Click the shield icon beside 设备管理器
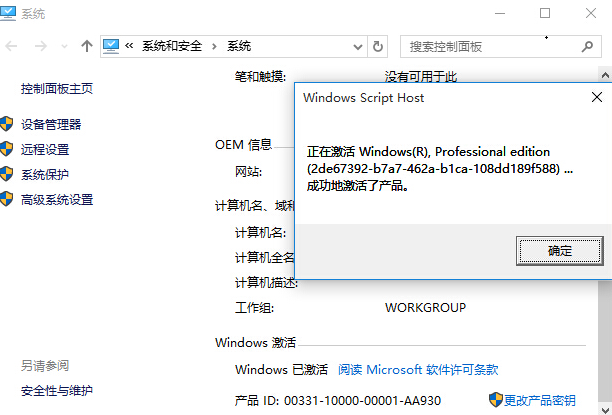The height and width of the screenshot is (415, 612). 7,124
